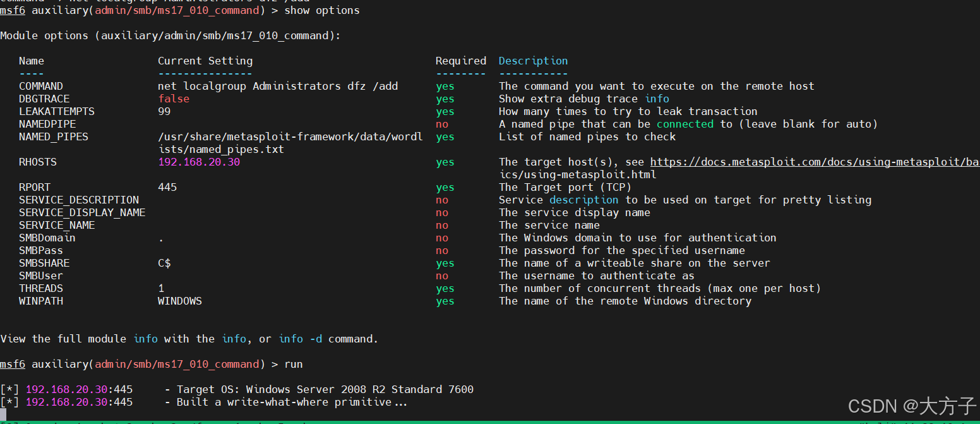This screenshot has width=980, height=424.
Task: Click the SERVICE_NAME option name
Action: [x=57, y=226]
